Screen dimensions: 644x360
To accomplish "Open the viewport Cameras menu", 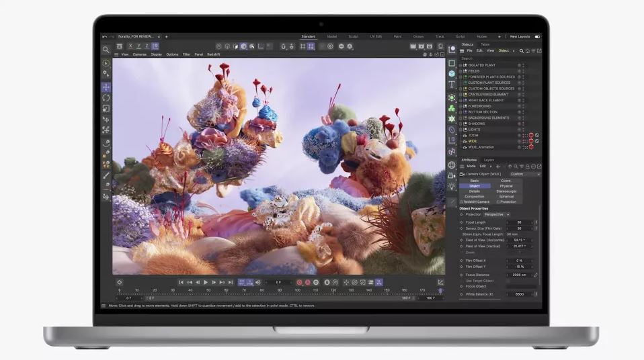I will 140,54.
